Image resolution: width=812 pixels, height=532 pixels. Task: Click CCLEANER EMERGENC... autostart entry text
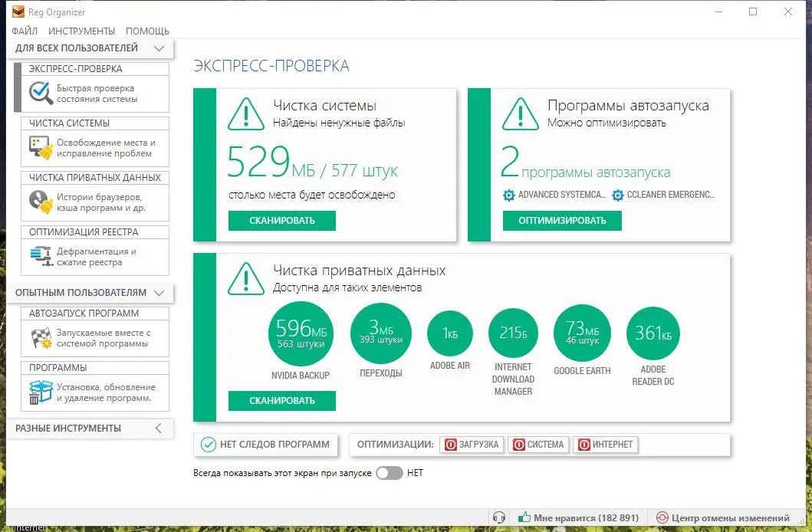point(671,195)
